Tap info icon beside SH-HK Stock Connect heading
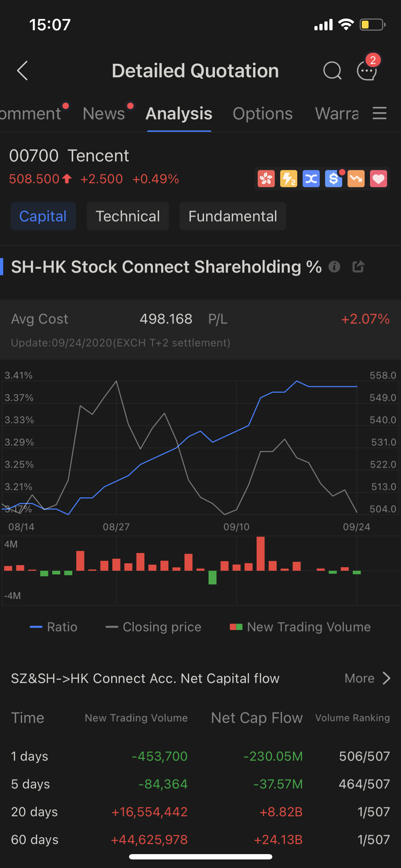Viewport: 401px width, 868px height. pyautogui.click(x=334, y=267)
